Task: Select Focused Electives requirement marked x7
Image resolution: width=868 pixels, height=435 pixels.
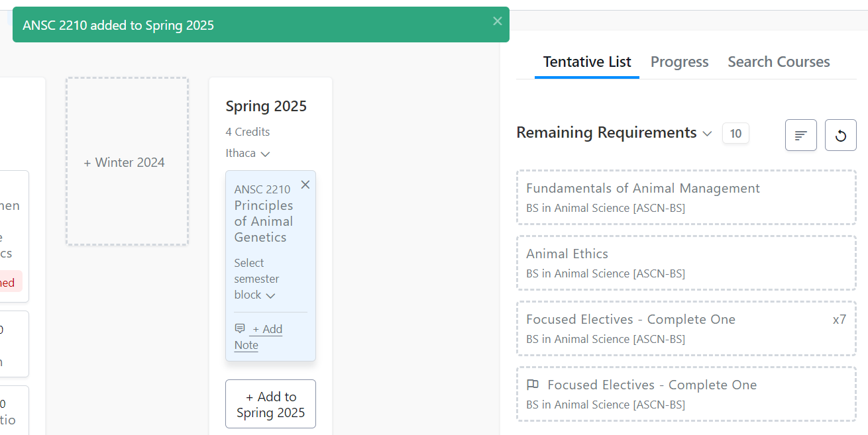Action: 686,328
